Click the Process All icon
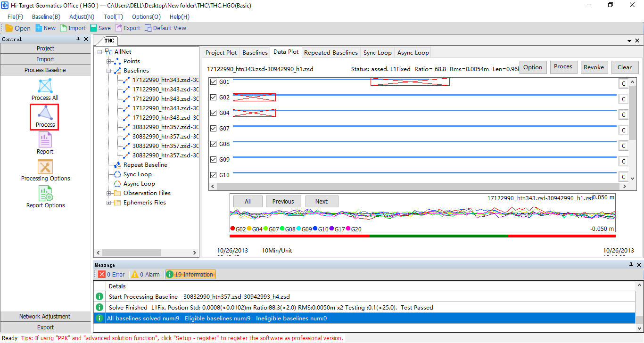 [45, 86]
